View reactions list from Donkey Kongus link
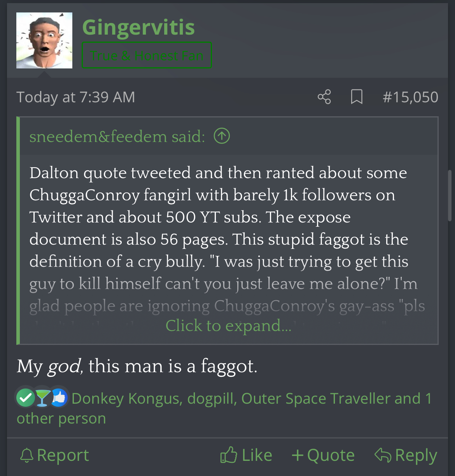 point(126,398)
